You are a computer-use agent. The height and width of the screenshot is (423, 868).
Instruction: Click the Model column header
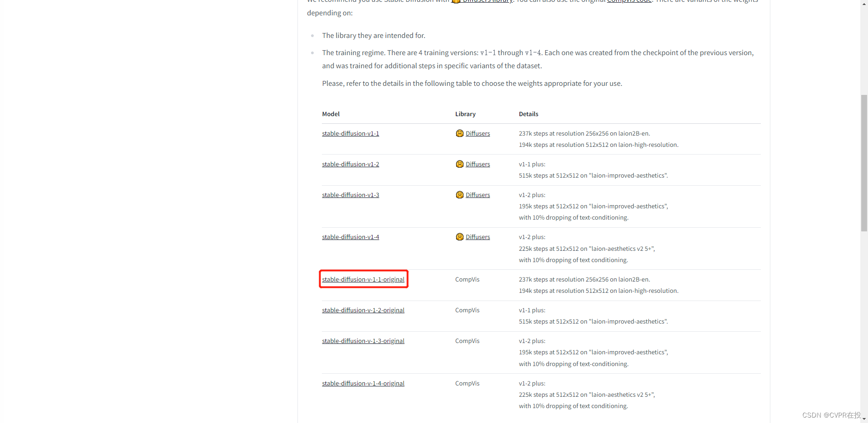click(x=331, y=114)
